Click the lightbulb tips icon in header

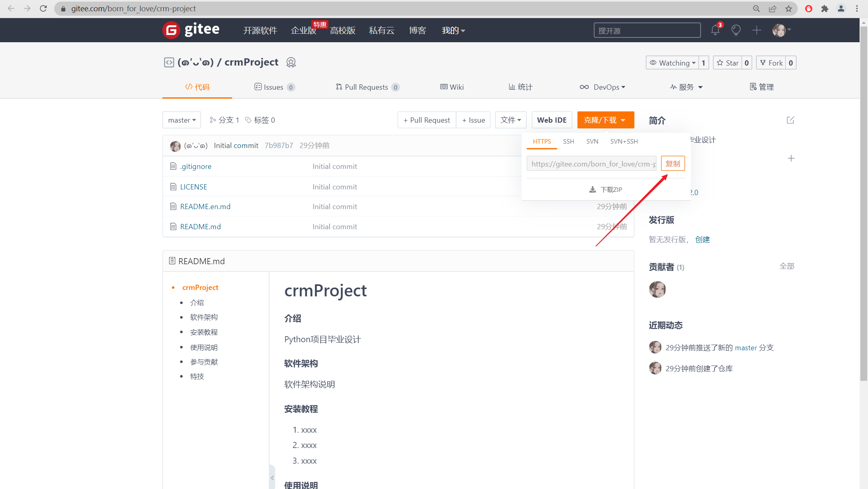(736, 30)
